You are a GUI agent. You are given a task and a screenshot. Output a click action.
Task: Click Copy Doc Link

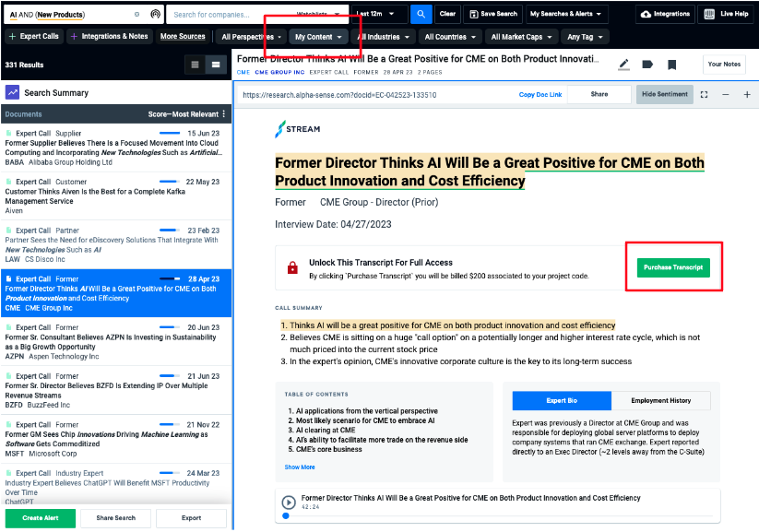(540, 95)
